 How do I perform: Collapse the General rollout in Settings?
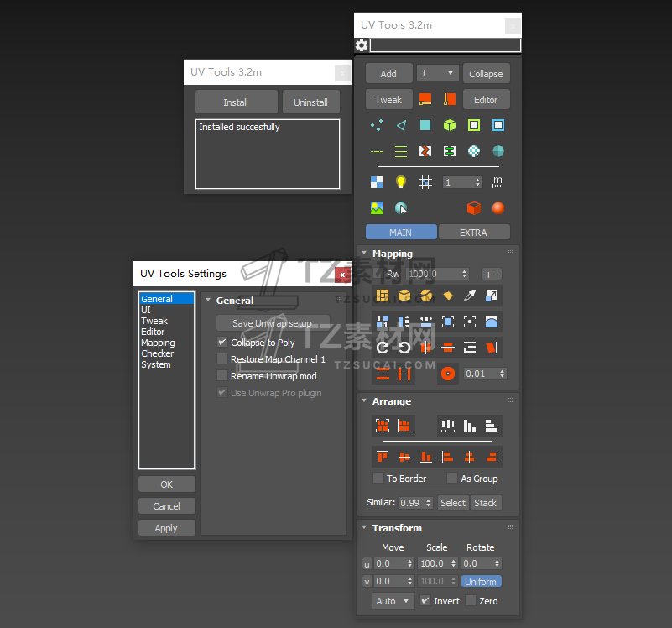(x=208, y=301)
